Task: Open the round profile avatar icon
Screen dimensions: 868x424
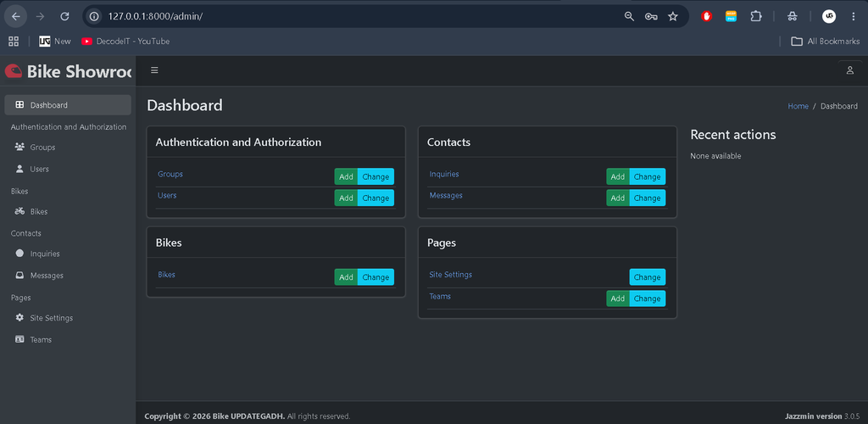Action: tap(829, 17)
